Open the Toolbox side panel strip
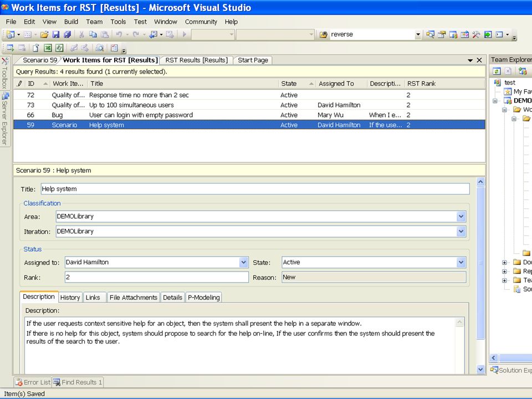This screenshot has height=399, width=532. tap(5, 73)
